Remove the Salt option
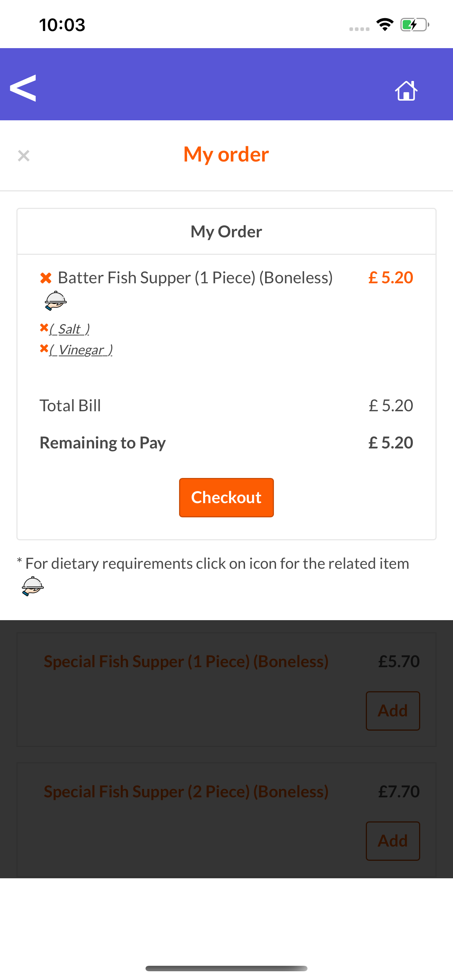 click(44, 327)
